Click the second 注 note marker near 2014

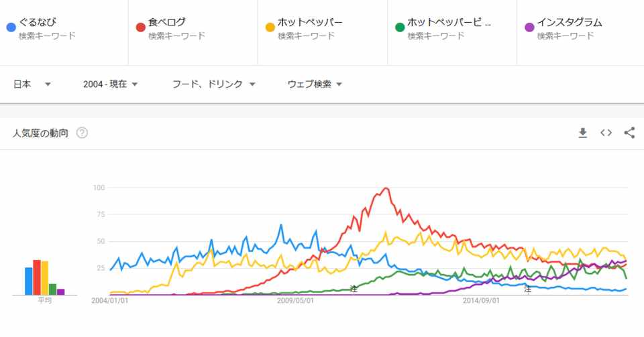pyautogui.click(x=528, y=289)
